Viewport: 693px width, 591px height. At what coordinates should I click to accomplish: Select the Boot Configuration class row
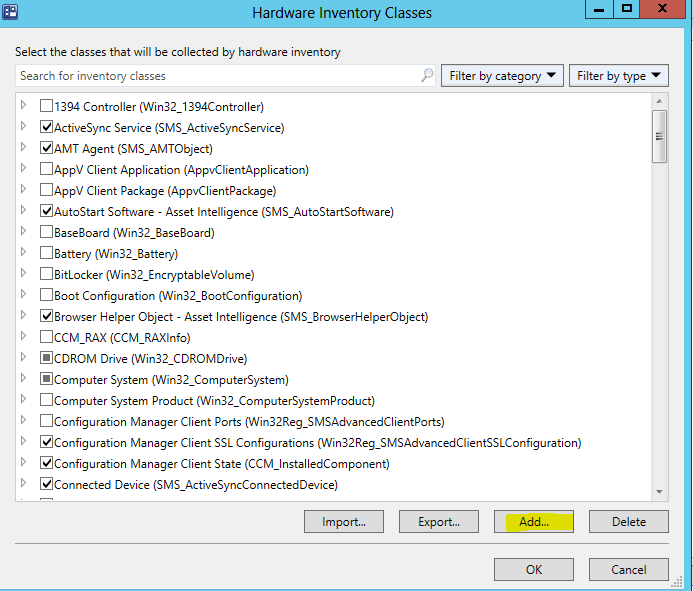click(177, 295)
